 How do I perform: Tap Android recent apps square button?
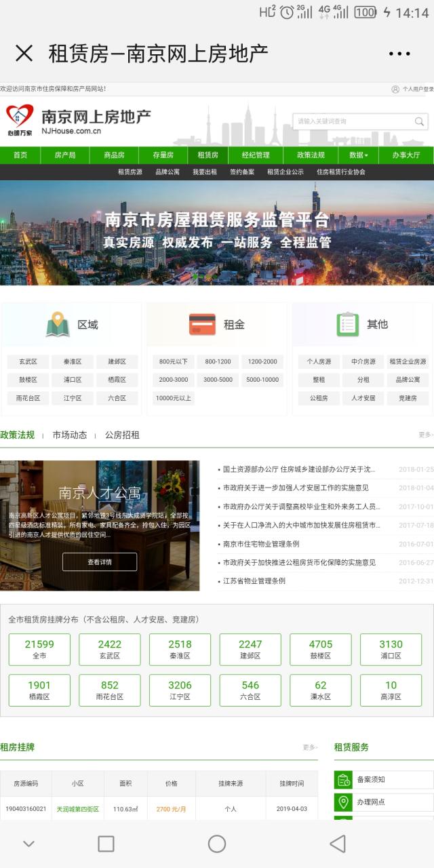[x=106, y=844]
